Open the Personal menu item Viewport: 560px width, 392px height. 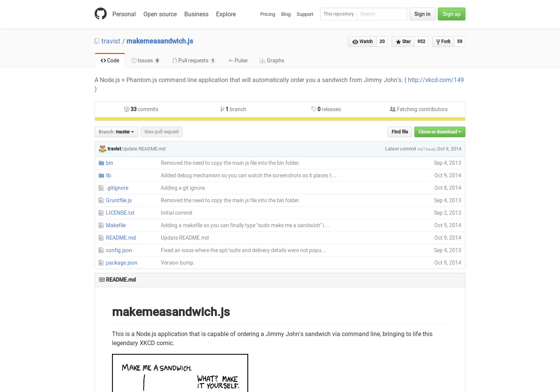(x=124, y=14)
